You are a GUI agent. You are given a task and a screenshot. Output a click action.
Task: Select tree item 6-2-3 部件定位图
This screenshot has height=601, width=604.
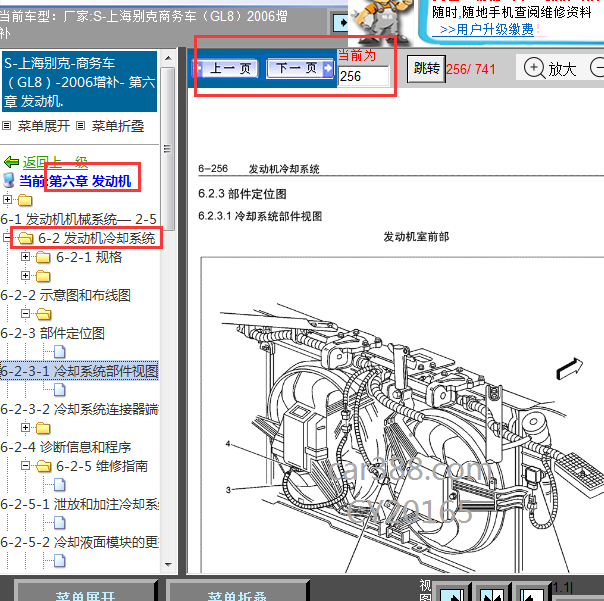(52, 333)
